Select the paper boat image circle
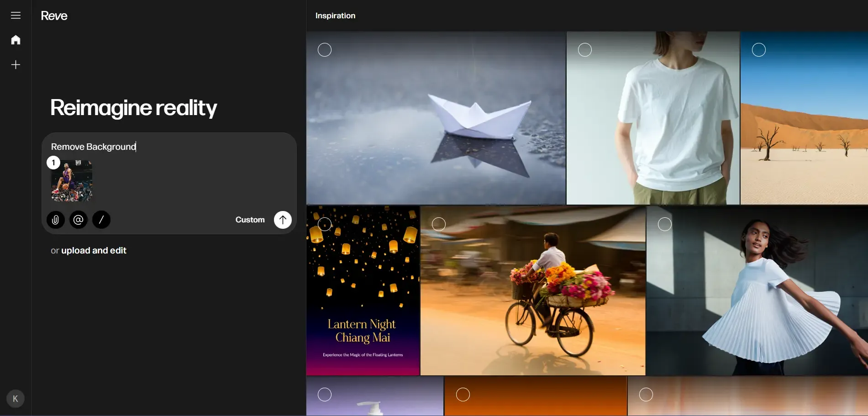The image size is (868, 416). point(325,50)
